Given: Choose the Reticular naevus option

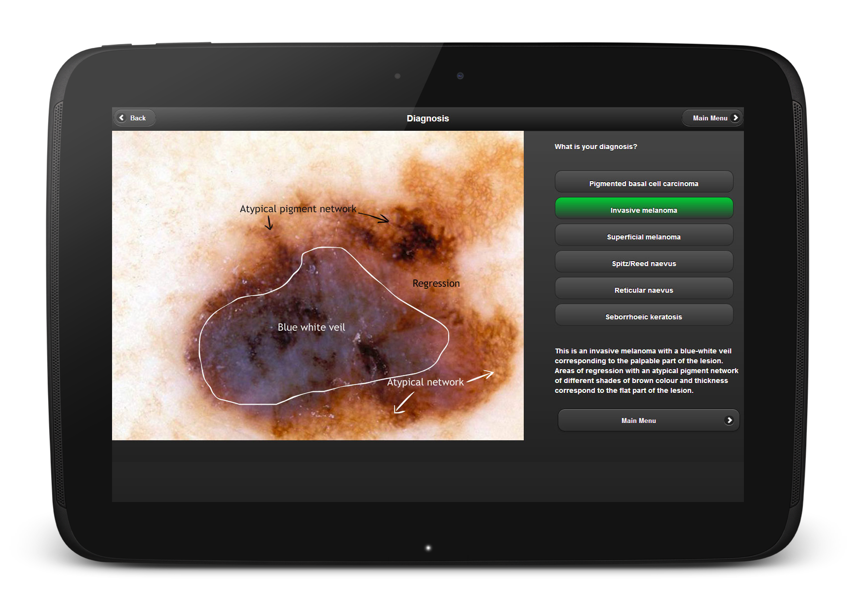Looking at the screenshot, I should (643, 290).
